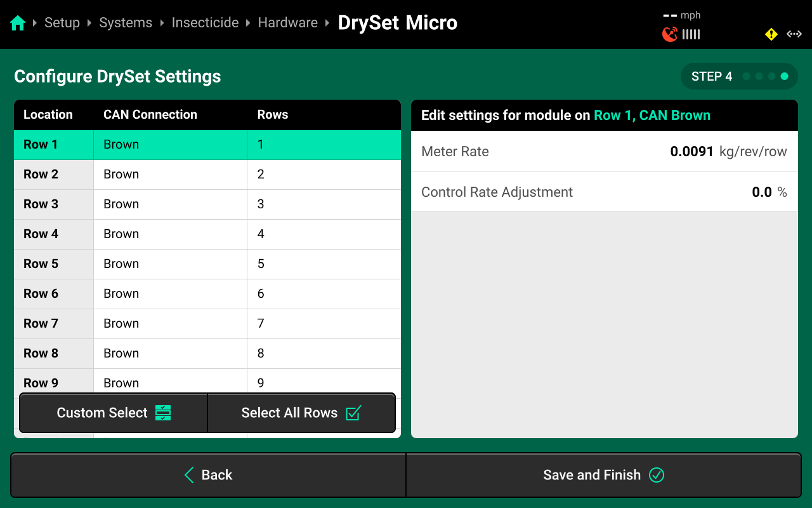Click rows value 7 cell
This screenshot has height=508, width=812.
[324, 324]
